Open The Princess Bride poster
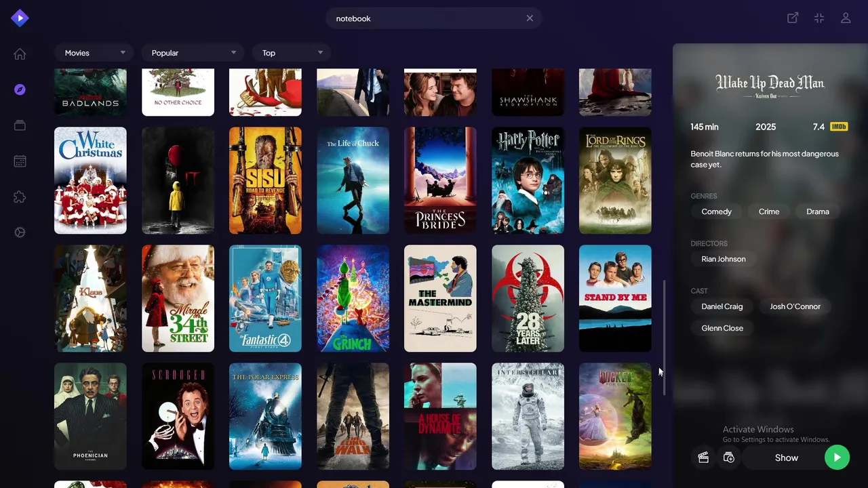Image resolution: width=868 pixels, height=488 pixels. point(440,180)
